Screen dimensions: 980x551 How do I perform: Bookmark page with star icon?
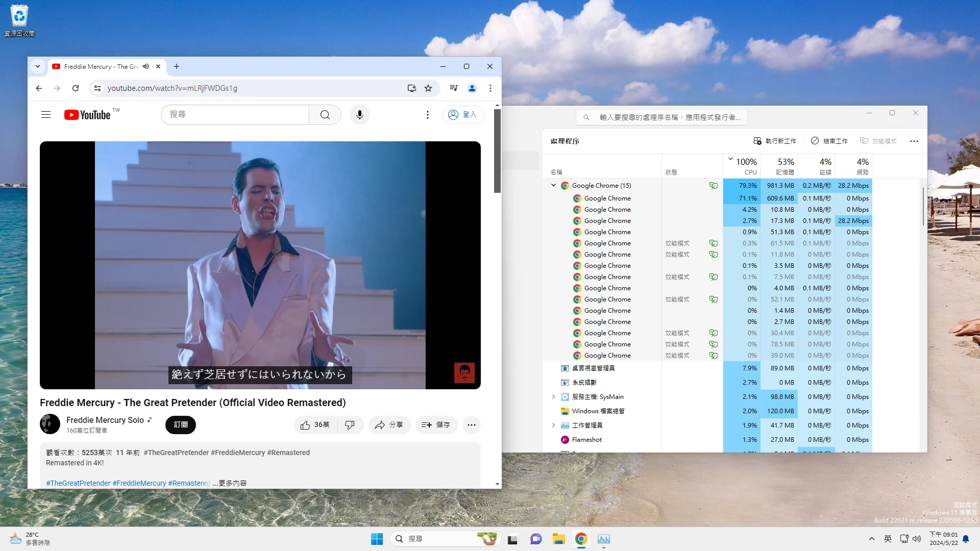pos(428,88)
